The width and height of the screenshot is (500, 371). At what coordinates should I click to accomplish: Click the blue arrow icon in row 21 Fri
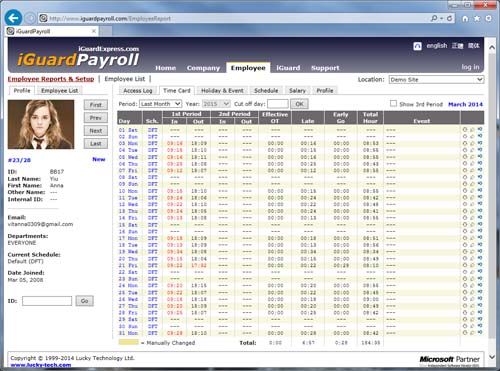(480, 265)
